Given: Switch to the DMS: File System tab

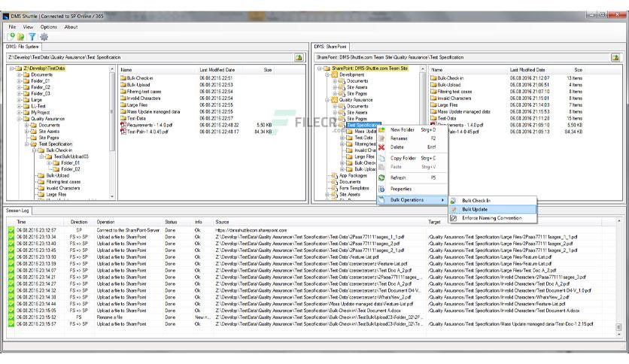Looking at the screenshot, I should point(23,47).
